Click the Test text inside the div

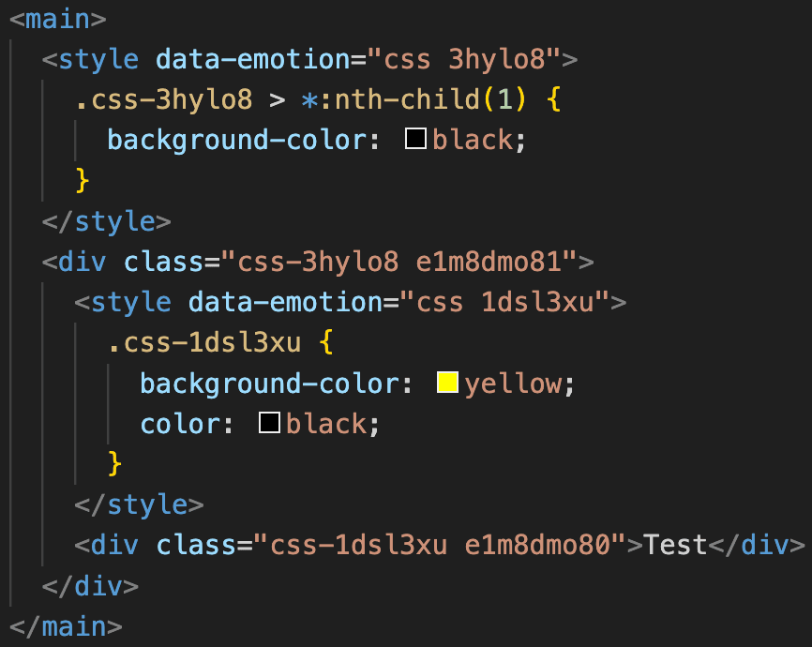pos(675,545)
